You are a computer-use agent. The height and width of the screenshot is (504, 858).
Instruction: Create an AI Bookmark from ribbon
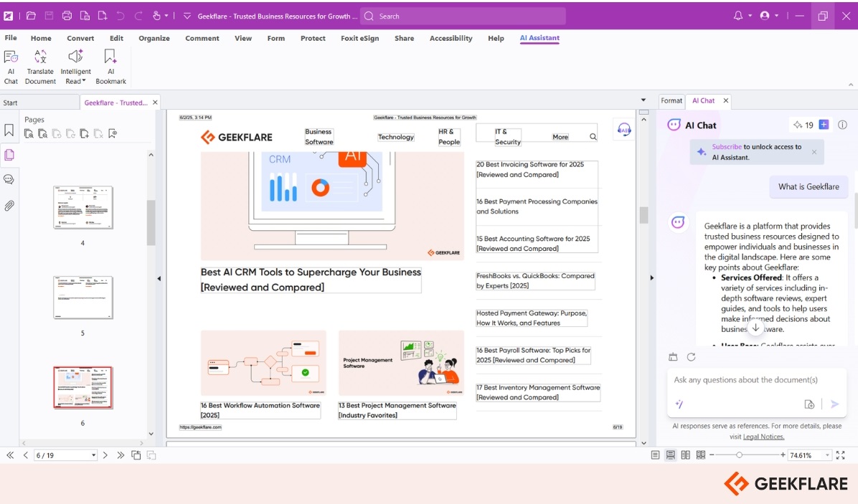tap(110, 67)
